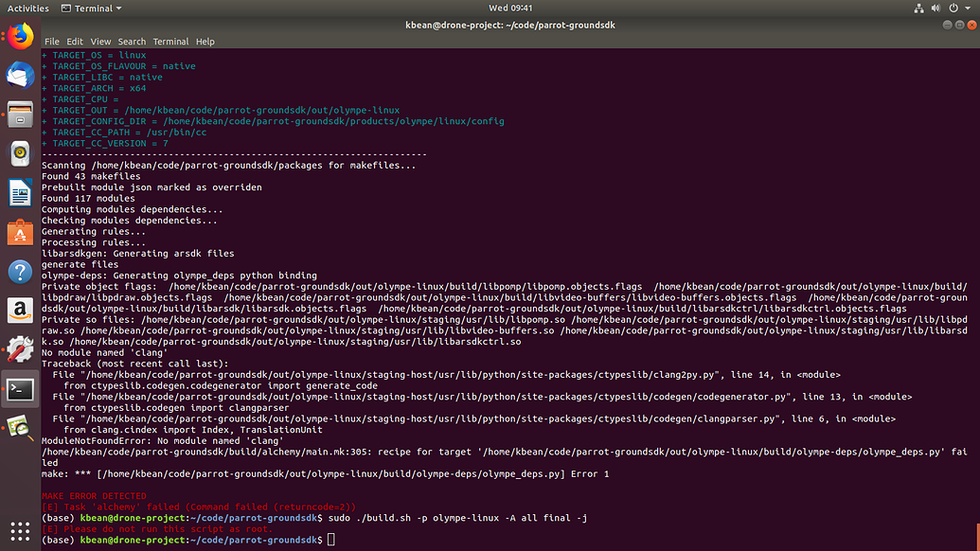This screenshot has width=980, height=551.
Task: Show all applications via the dots grid
Action: pyautogui.click(x=20, y=530)
